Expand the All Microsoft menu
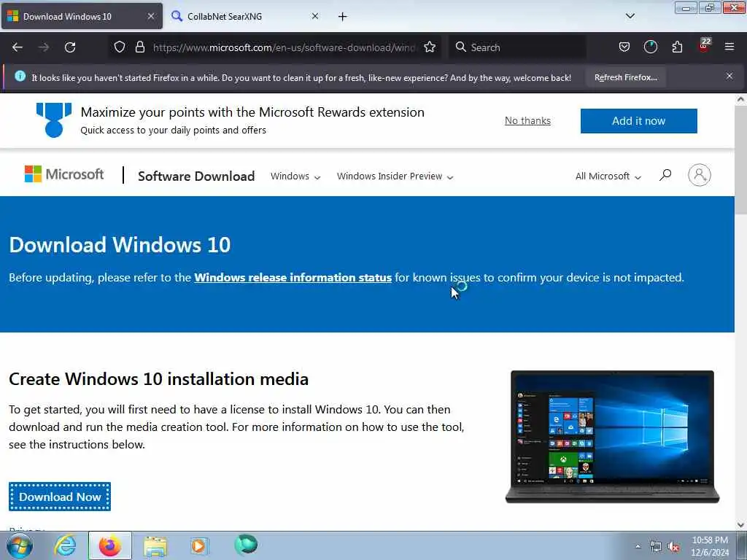 pyautogui.click(x=608, y=176)
